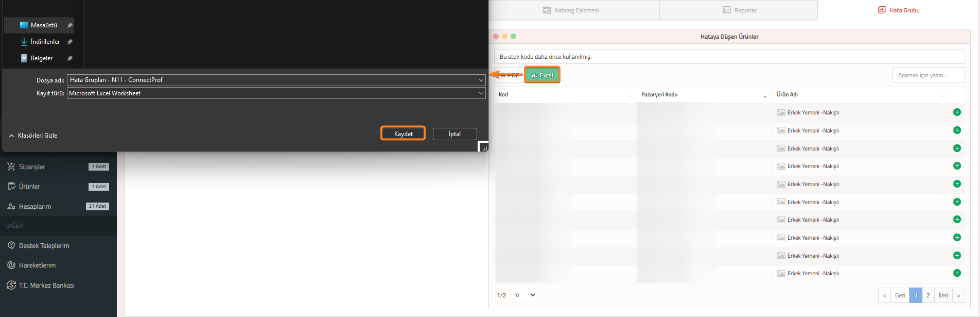Screen dimensions: 980x317
Task: Open Destek Taleplerim support menu
Action: click(x=44, y=246)
